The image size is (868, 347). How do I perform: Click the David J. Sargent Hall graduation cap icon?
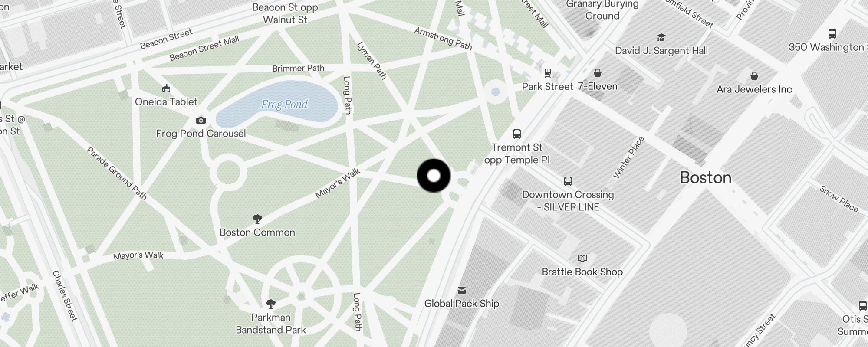coord(661,38)
